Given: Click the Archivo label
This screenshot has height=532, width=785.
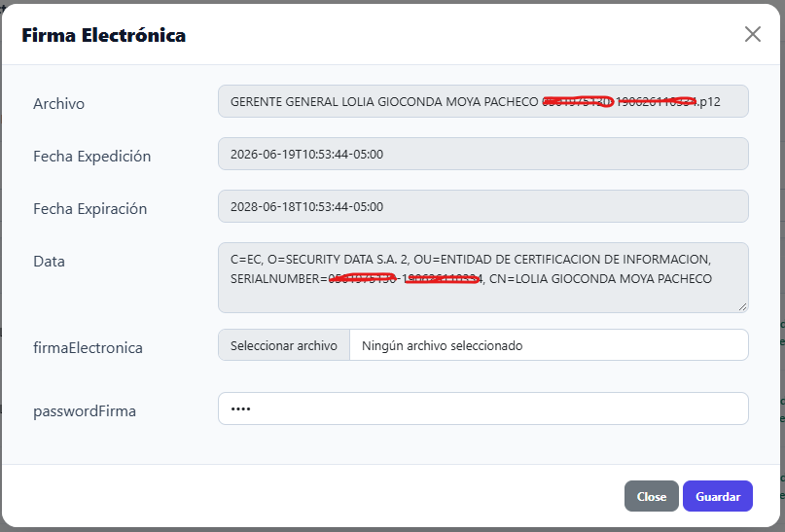Looking at the screenshot, I should [x=58, y=104].
